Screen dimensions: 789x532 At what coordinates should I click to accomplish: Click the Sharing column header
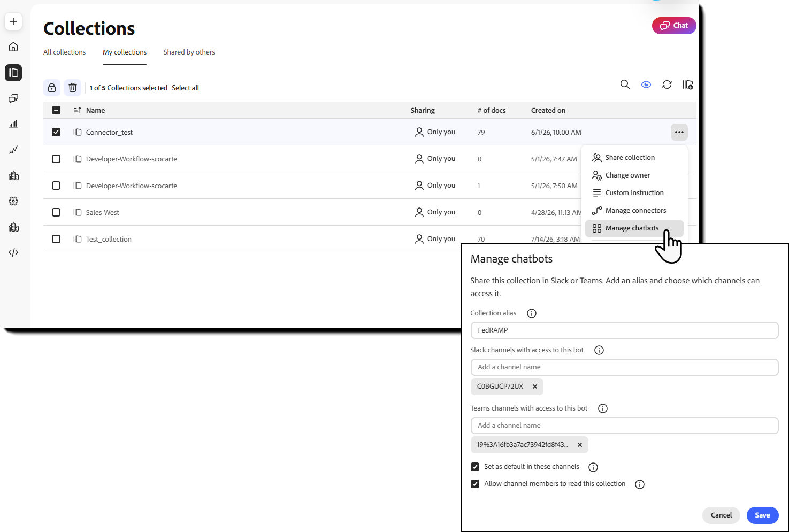423,110
